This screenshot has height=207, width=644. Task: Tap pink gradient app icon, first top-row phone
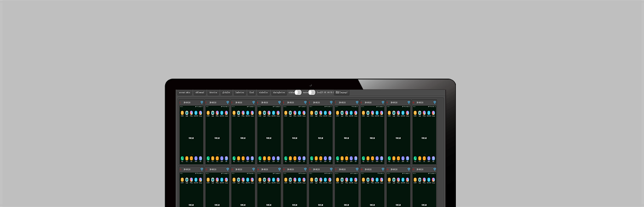(191, 113)
